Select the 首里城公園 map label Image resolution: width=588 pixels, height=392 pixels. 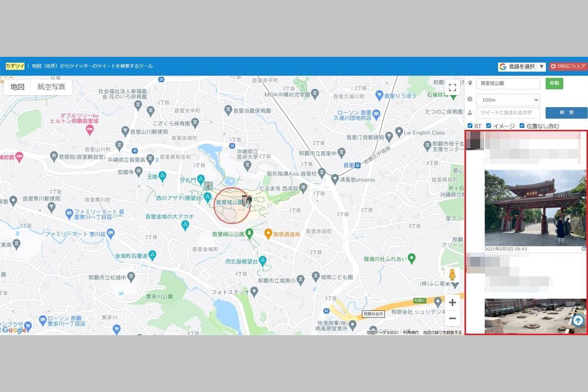(x=229, y=202)
